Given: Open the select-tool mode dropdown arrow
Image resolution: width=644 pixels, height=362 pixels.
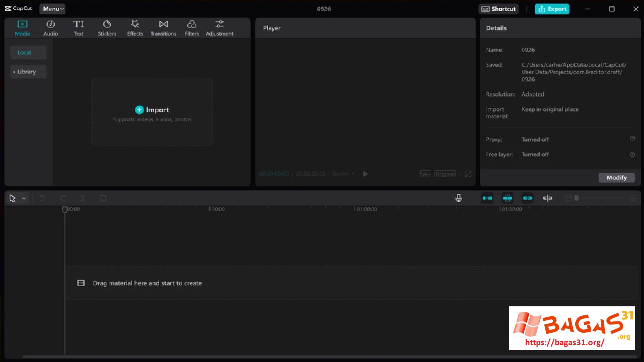Looking at the screenshot, I should (24, 198).
